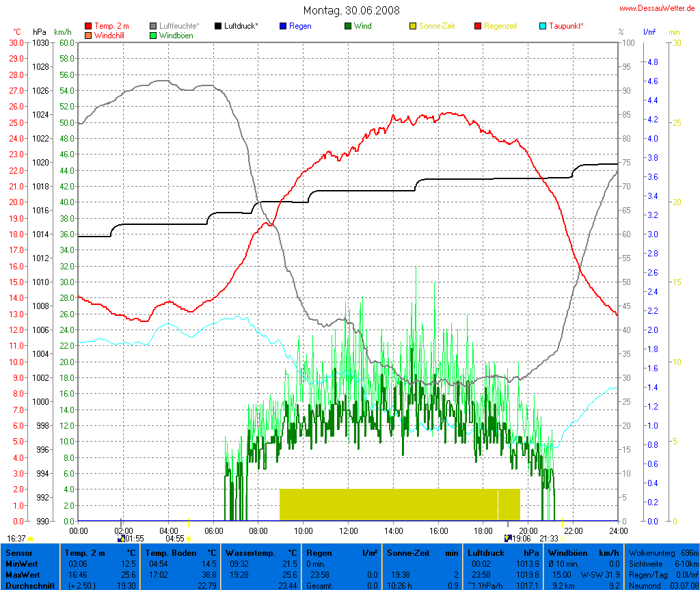Click the dark green Wind legend square
Viewport: 700px width, 590px height.
tap(348, 26)
